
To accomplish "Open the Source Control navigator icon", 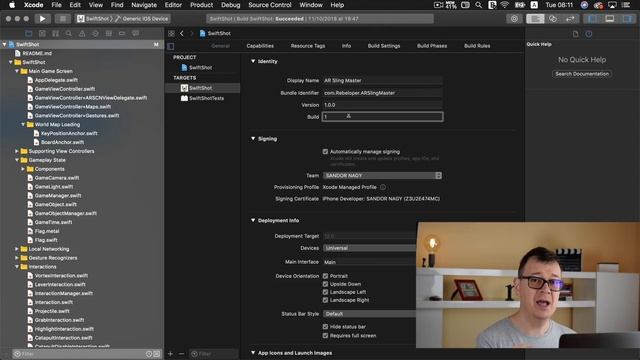I will (x=42, y=33).
